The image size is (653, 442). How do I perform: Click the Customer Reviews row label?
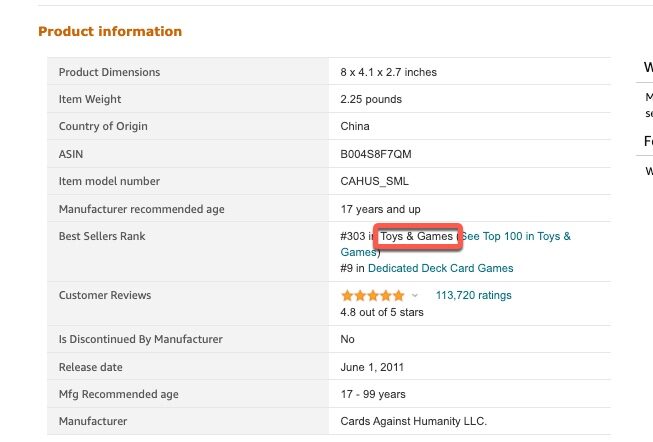click(105, 296)
